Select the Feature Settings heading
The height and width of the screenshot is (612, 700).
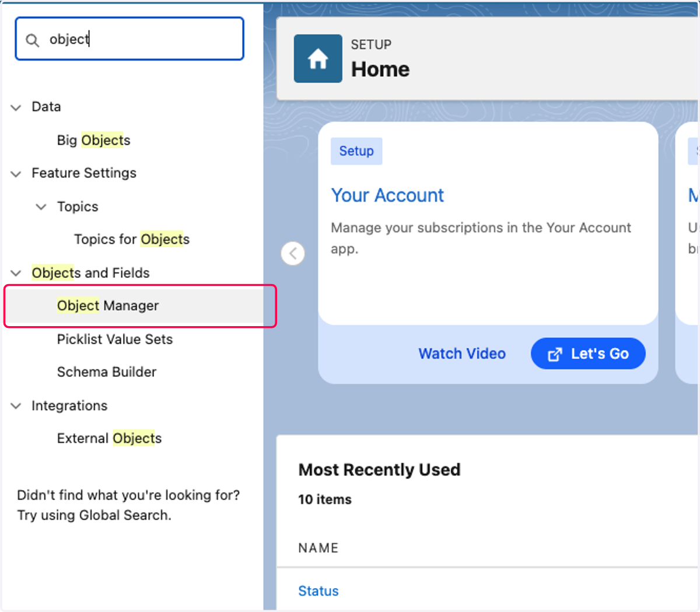(x=84, y=173)
